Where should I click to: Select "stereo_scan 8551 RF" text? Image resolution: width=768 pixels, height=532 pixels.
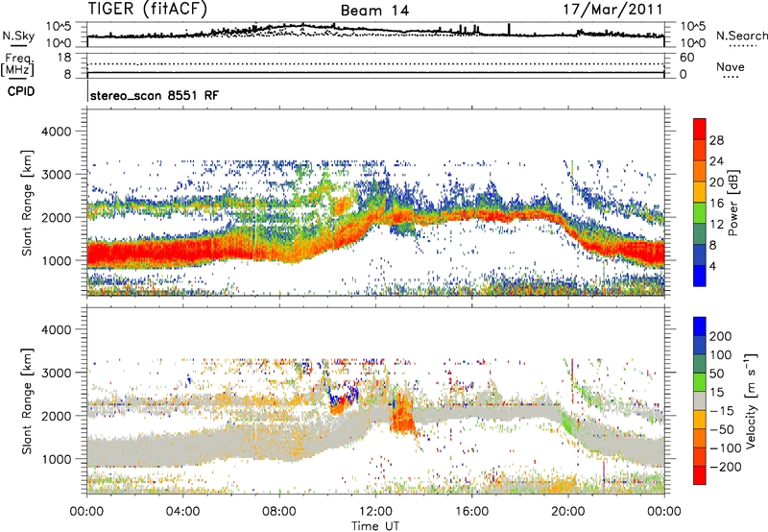pos(155,95)
